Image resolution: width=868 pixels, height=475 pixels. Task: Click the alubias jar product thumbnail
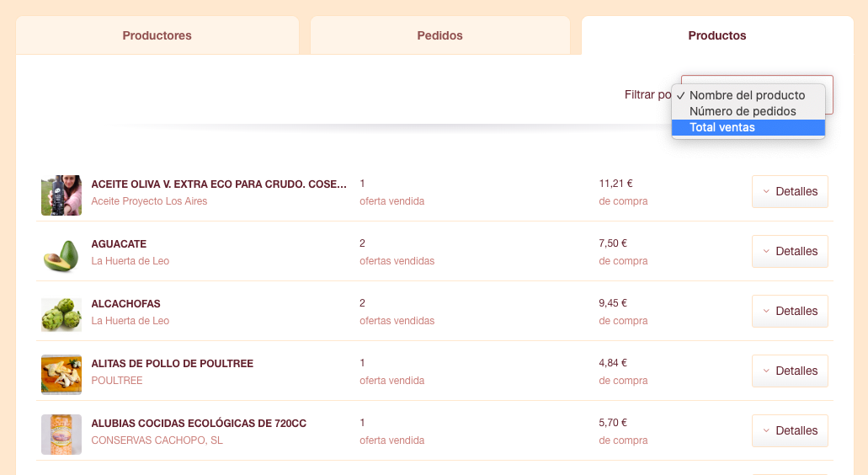coord(61,435)
